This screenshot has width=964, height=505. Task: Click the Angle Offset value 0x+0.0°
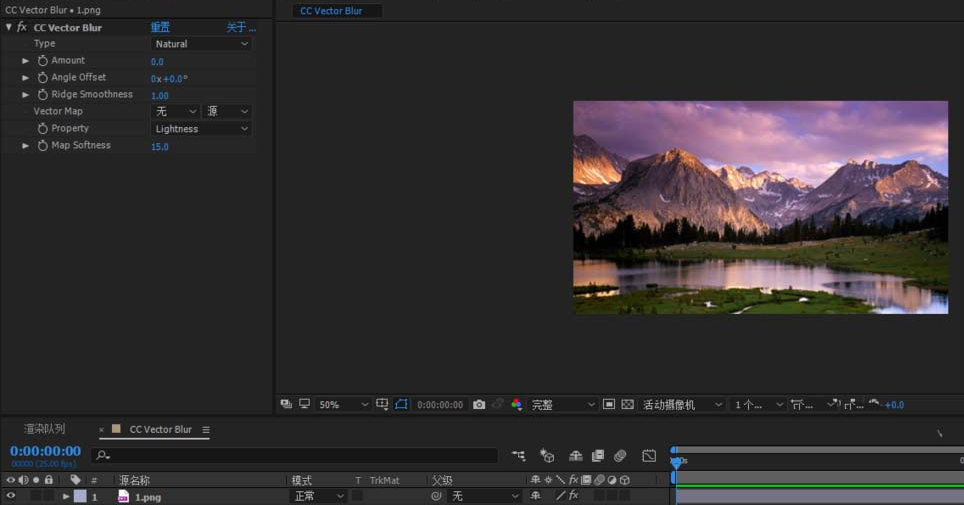(169, 79)
